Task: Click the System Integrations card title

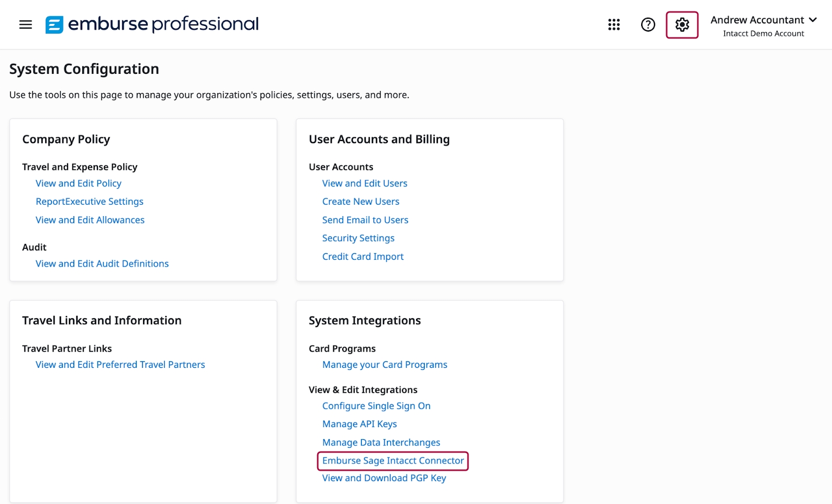Action: 365,321
